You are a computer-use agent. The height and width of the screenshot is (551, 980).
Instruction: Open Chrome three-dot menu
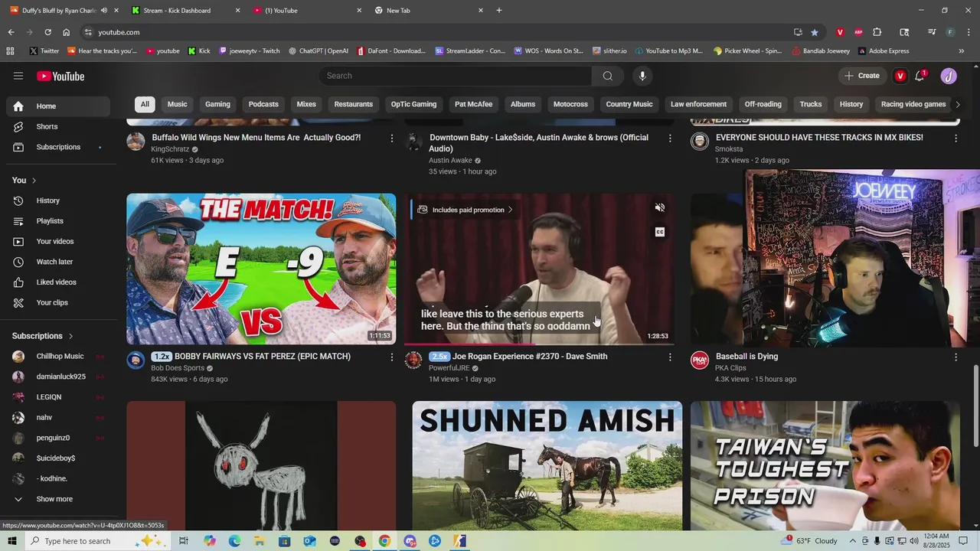point(969,32)
